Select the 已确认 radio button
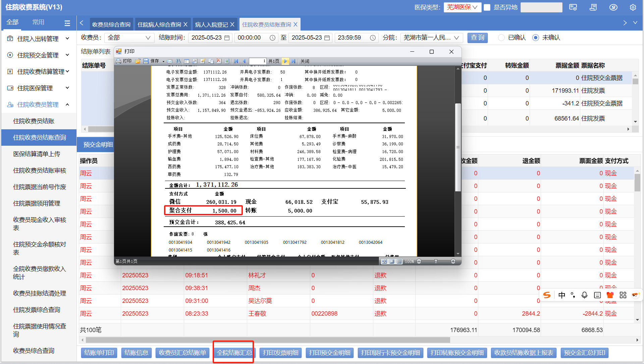Image resolution: width=644 pixels, height=364 pixels. 501,38
